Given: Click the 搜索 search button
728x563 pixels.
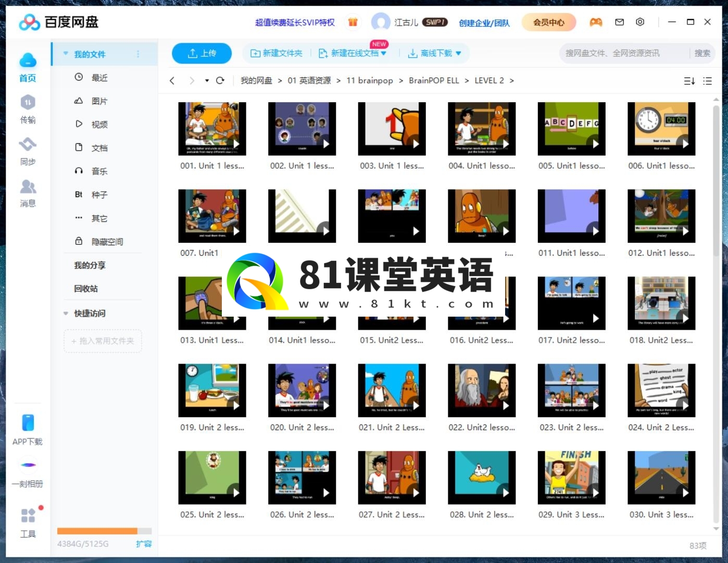Looking at the screenshot, I should (702, 53).
